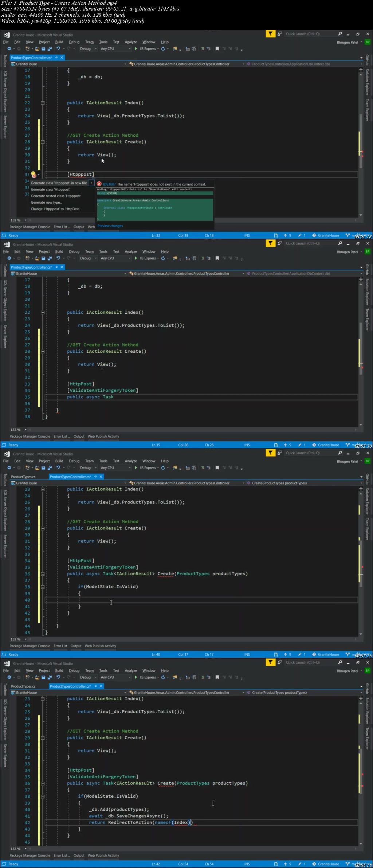Toggle pin on ProductTypesController.cs tab, 00:01:18 frame
Image resolution: width=373 pixels, height=868 pixels.
[56, 58]
